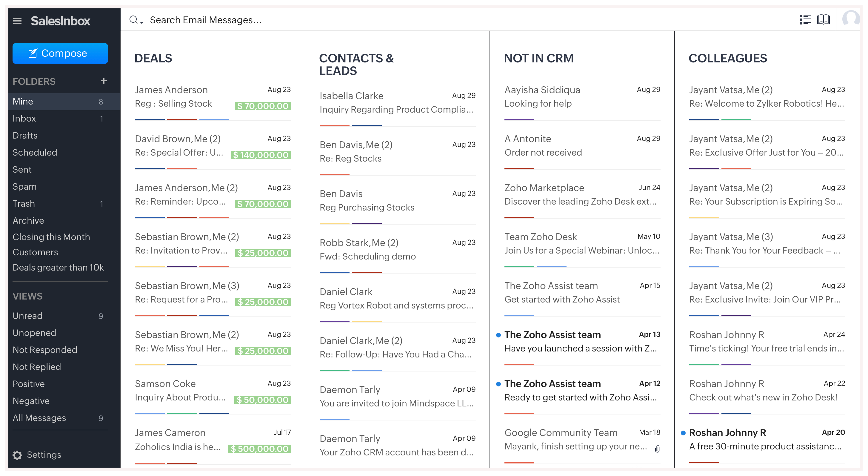Screen dimensions: 868x476
Task: Select the Unread view
Action: (28, 316)
